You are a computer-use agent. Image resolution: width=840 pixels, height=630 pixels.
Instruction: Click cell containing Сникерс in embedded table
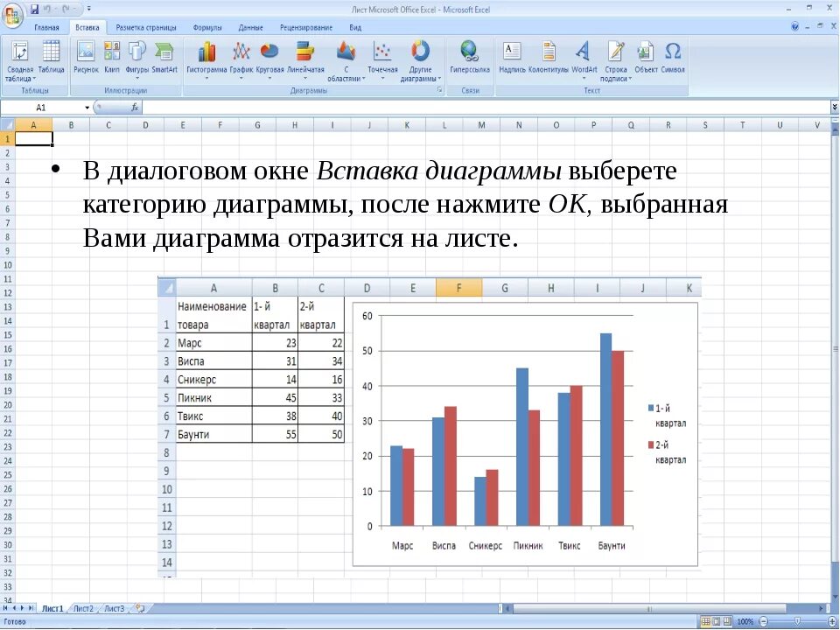coord(213,379)
